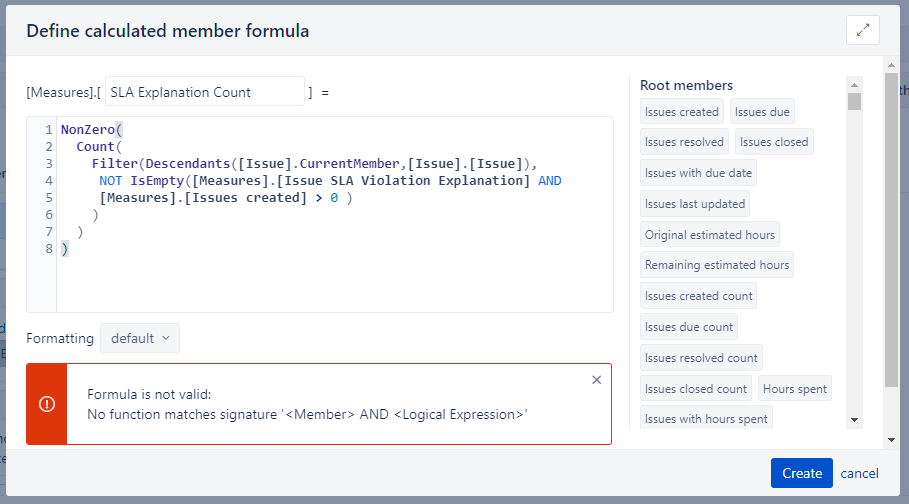
Task: Insert Original estimated hours measure
Action: pos(710,234)
